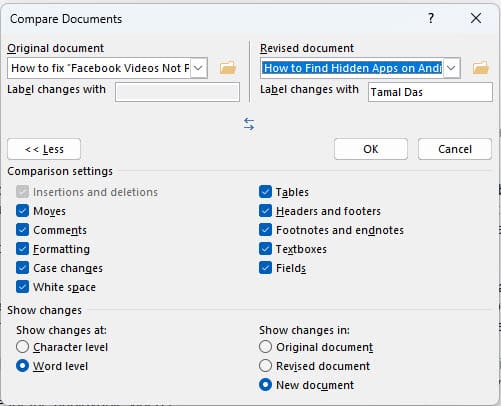Viewport: 501px width, 406px height.
Task: Collapse options with the Less button
Action: coord(44,149)
